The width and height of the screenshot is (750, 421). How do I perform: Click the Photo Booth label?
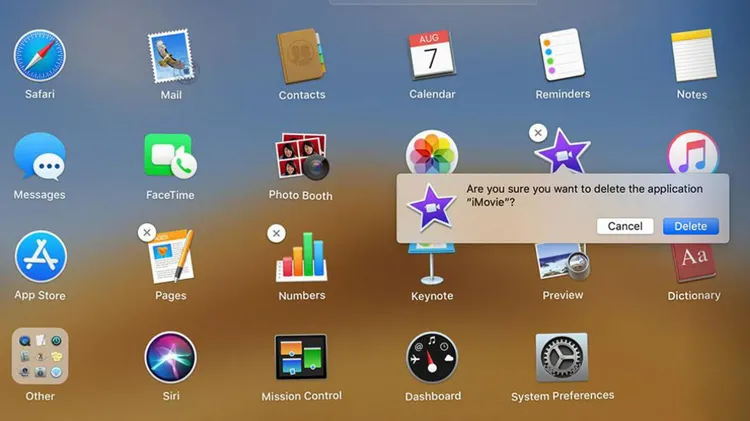300,195
